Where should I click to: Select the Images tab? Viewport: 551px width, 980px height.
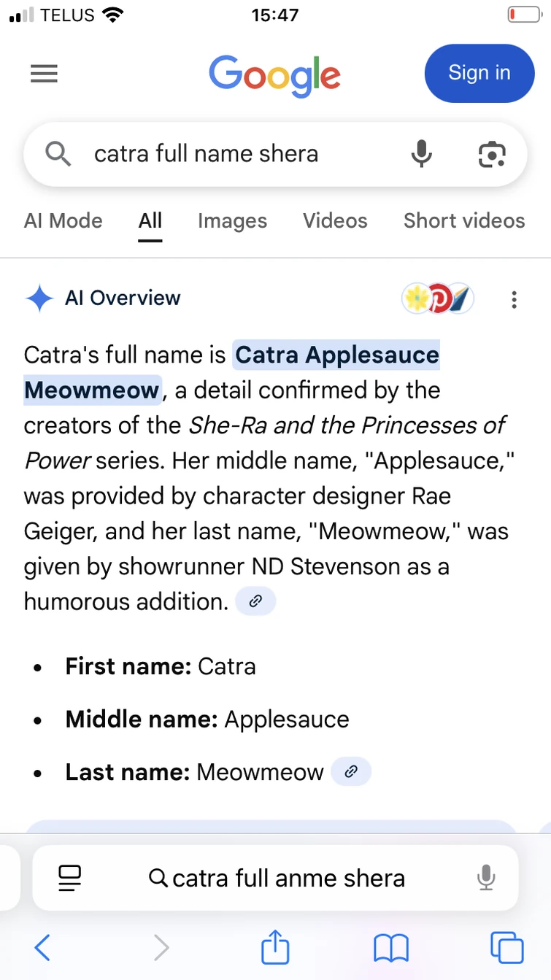[x=232, y=220]
